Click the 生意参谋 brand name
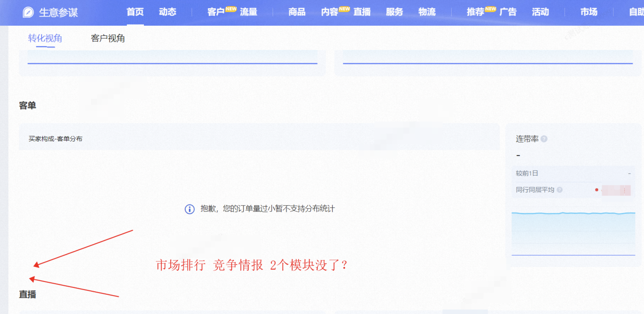The image size is (644, 314). point(58,12)
